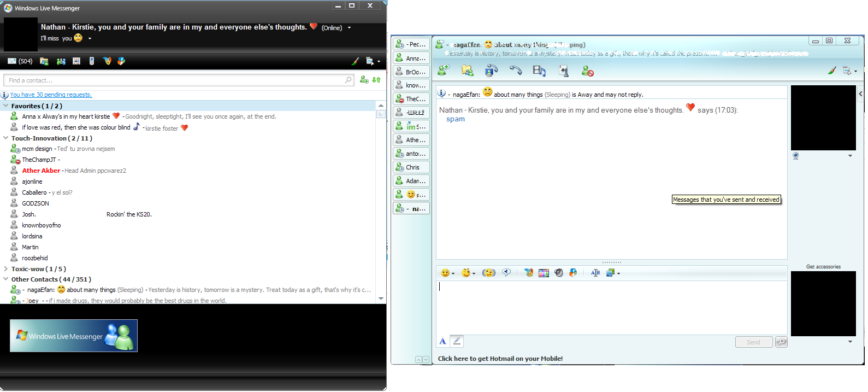Select contact mcm design
Screen dimensions: 868x392
point(63,149)
